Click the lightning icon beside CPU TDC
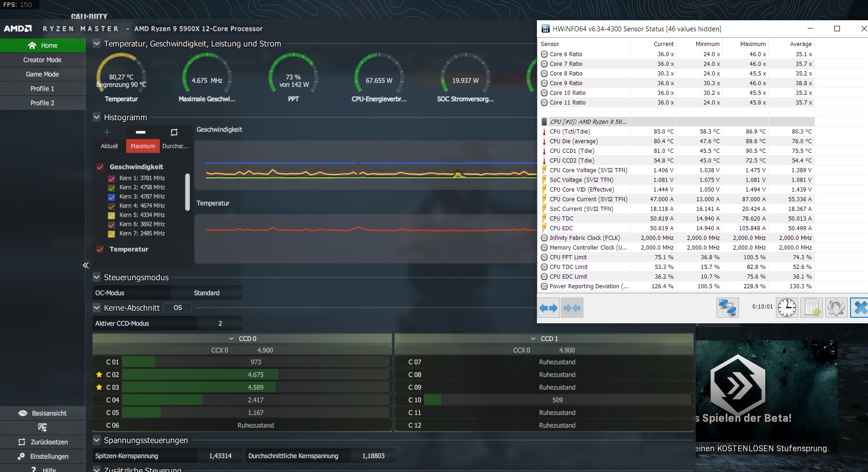The height and width of the screenshot is (472, 868). (x=544, y=218)
